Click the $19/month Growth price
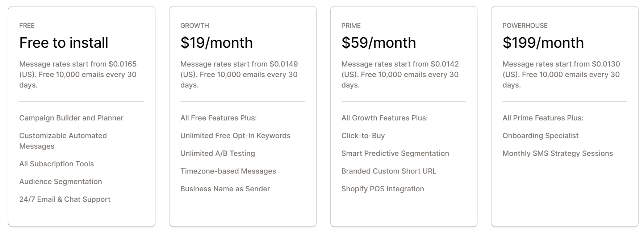 (217, 43)
